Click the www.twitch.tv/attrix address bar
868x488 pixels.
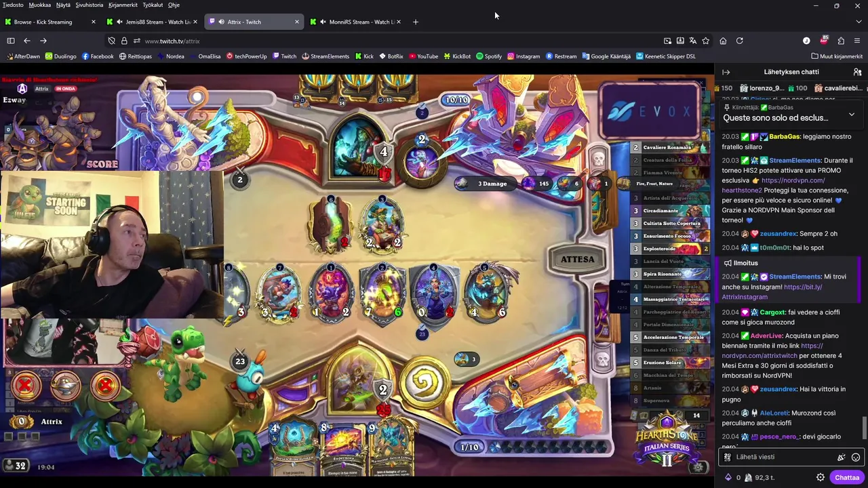click(x=400, y=41)
